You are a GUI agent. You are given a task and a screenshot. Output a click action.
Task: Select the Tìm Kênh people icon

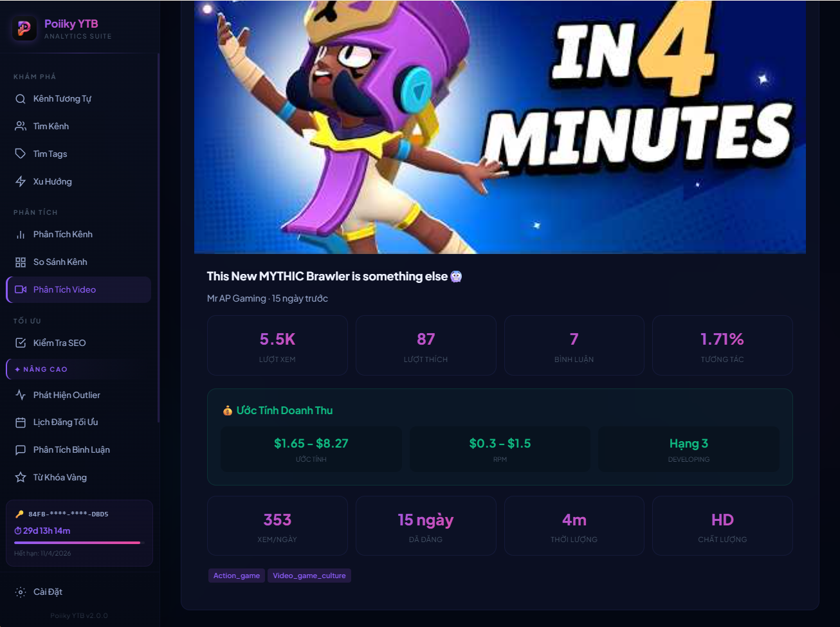[21, 127]
